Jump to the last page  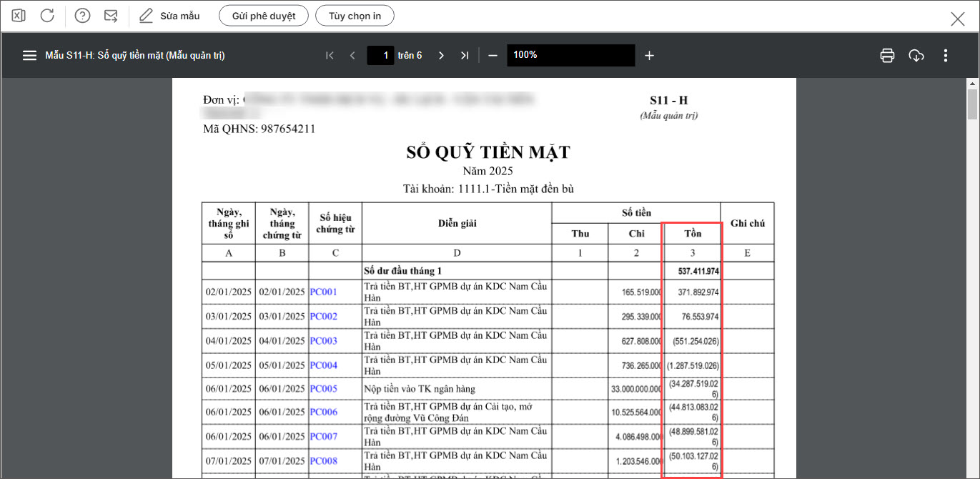pyautogui.click(x=465, y=55)
